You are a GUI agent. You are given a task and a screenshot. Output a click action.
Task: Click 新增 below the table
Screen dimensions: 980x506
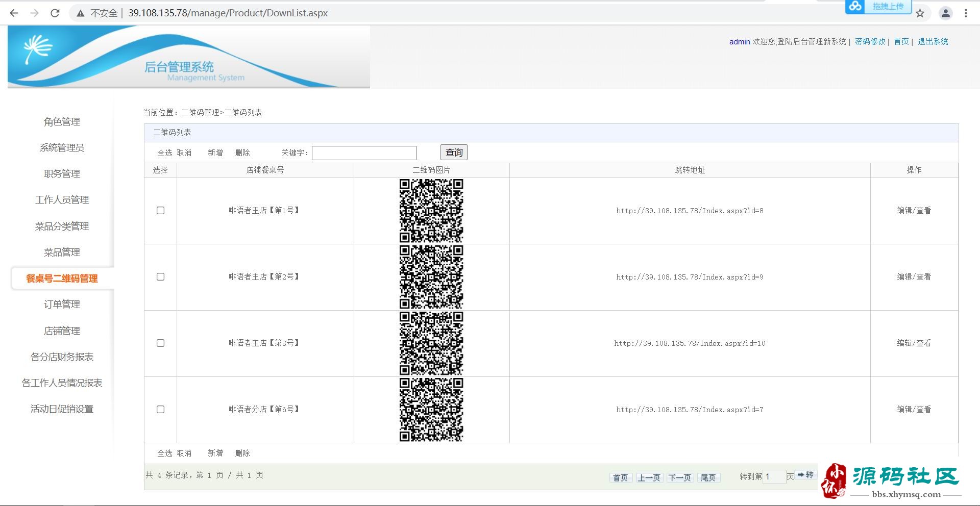[215, 453]
